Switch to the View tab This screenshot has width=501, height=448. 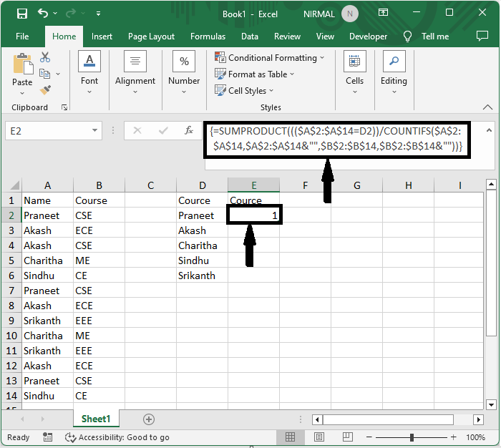(325, 36)
